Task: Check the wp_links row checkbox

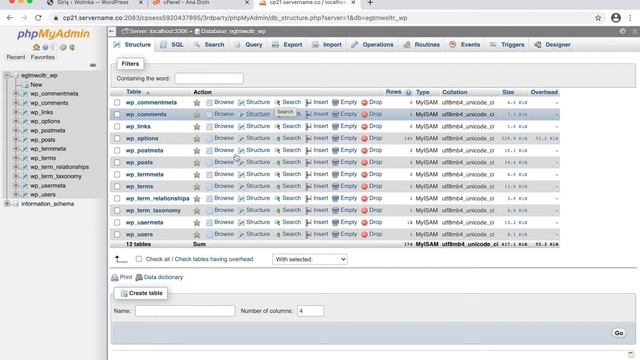Action: 117,127
